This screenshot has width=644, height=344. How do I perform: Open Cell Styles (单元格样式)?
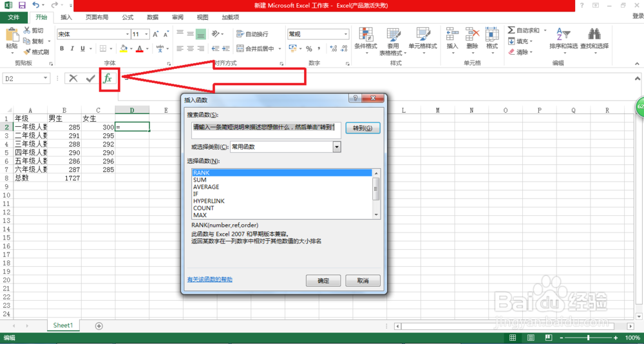click(422, 39)
